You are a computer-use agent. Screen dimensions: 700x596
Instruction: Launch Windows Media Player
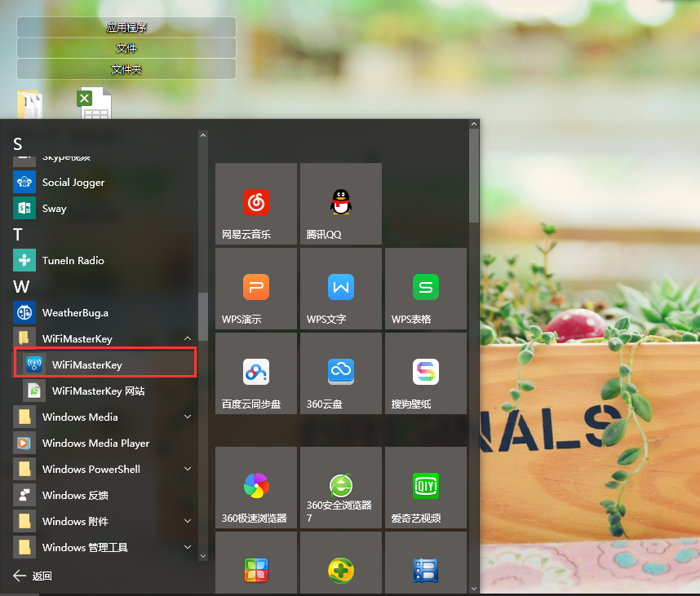(104, 443)
